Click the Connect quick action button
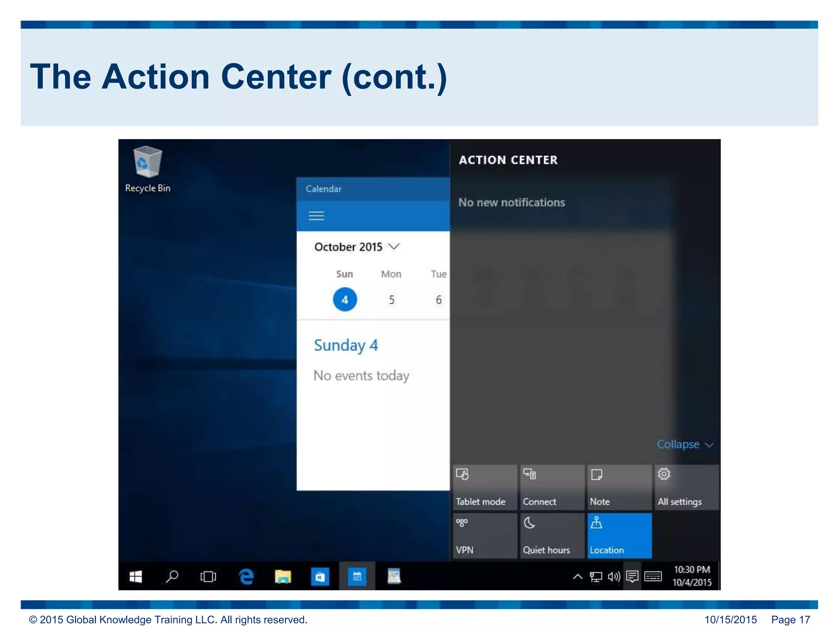 [552, 487]
